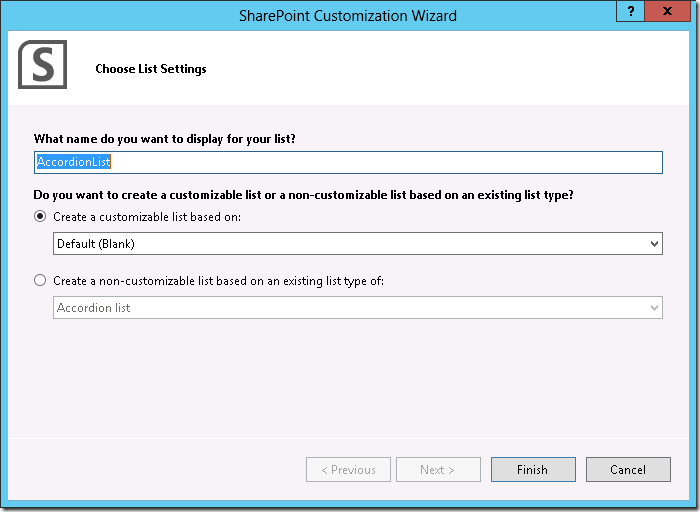Image resolution: width=700 pixels, height=512 pixels.
Task: Cancel the wizard
Action: click(627, 469)
